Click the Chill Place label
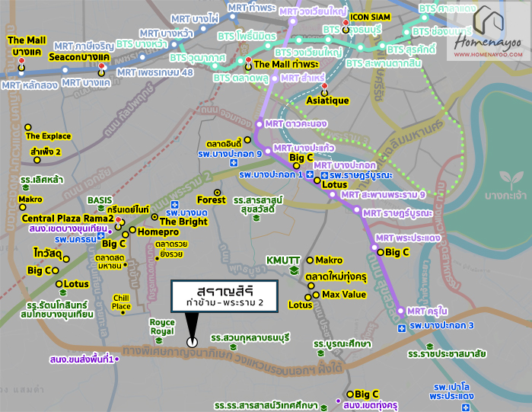Viewport: 532px width, 412px height. [121, 302]
